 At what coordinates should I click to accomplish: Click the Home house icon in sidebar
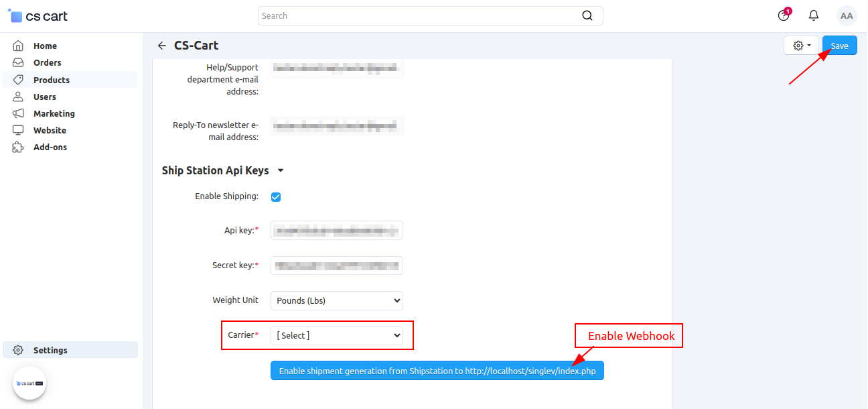18,46
